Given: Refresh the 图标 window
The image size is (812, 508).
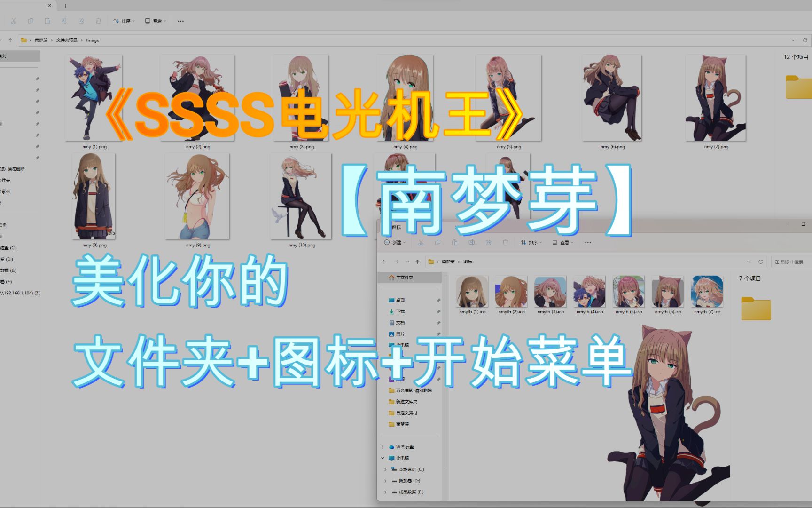Looking at the screenshot, I should click(x=760, y=262).
